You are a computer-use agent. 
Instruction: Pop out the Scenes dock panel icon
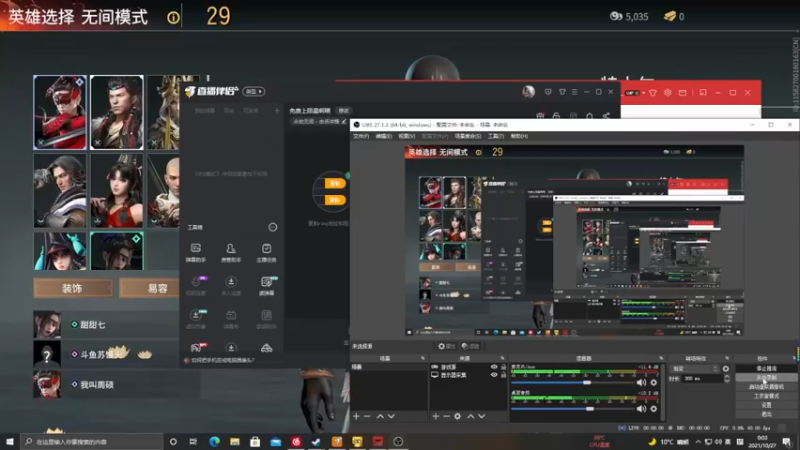[422, 358]
